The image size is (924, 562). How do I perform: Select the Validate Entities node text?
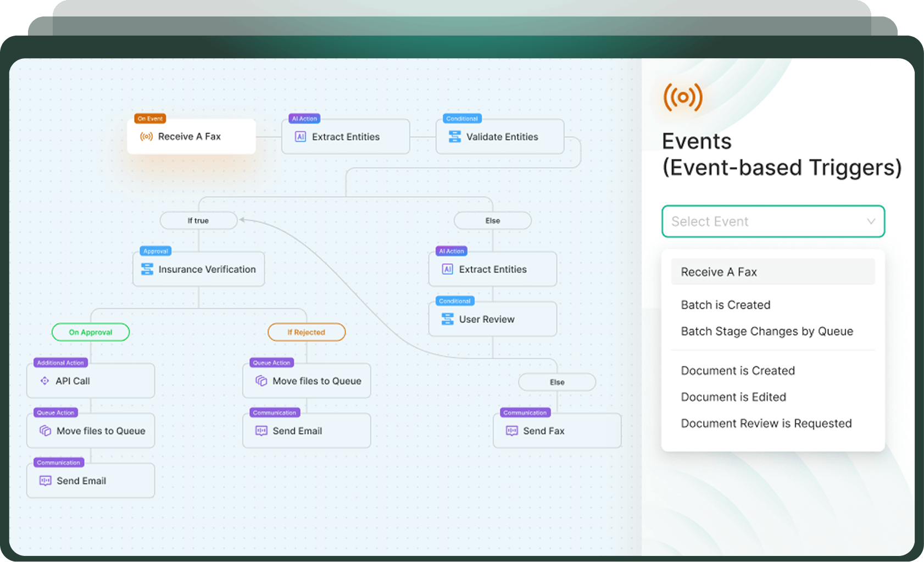502,137
